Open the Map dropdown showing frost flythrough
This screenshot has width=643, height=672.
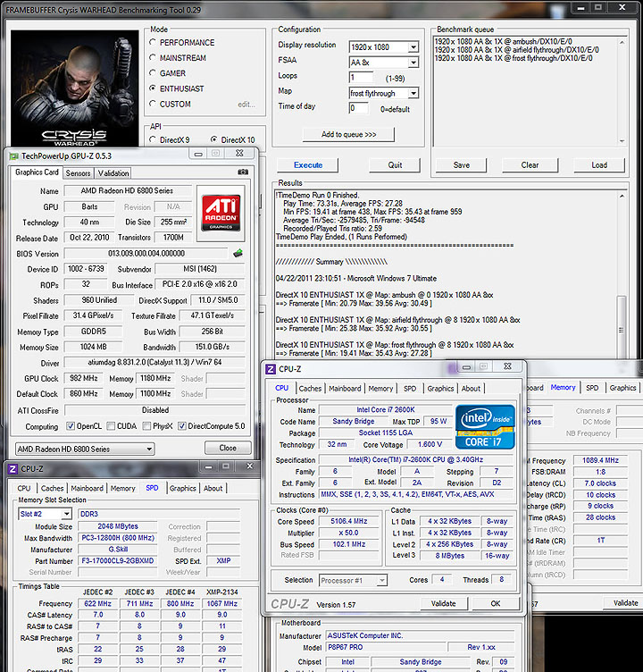(x=413, y=93)
